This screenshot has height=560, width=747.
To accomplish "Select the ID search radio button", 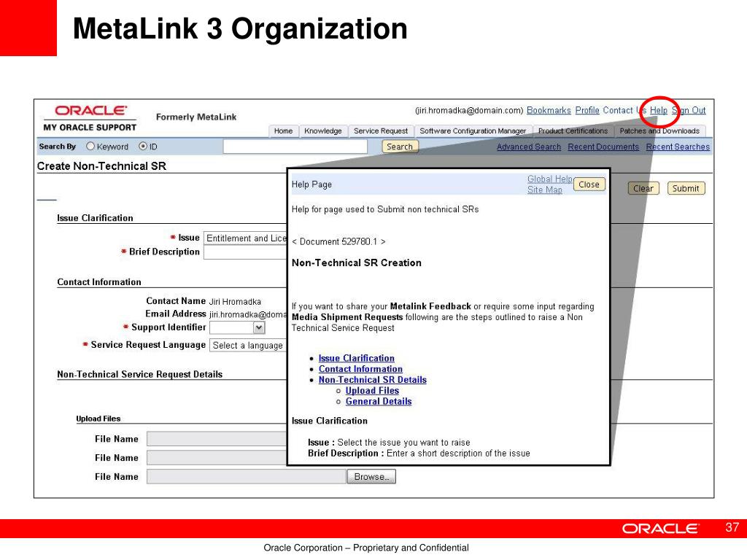I will coord(143,147).
